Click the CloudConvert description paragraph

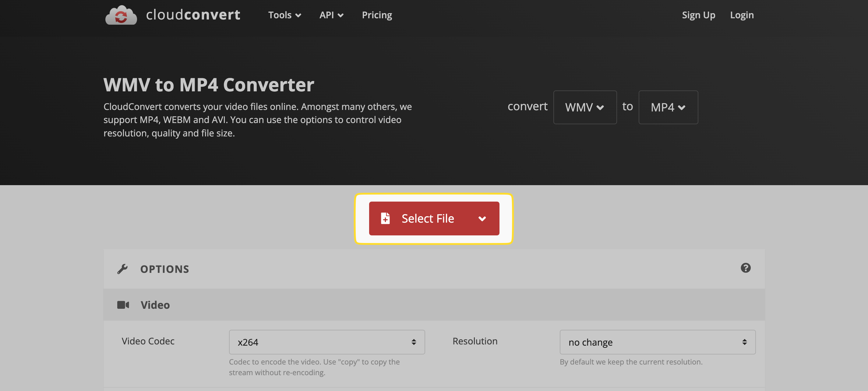point(257,120)
